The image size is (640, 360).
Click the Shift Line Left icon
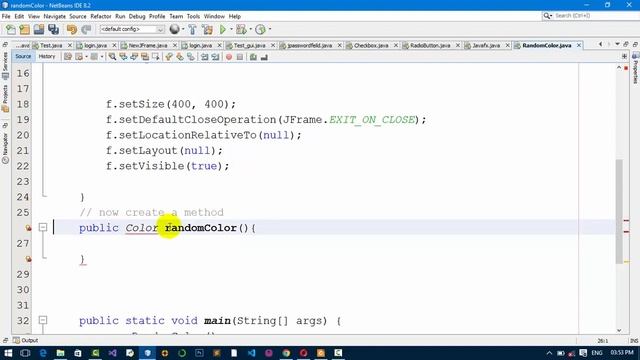pyautogui.click(x=204, y=57)
